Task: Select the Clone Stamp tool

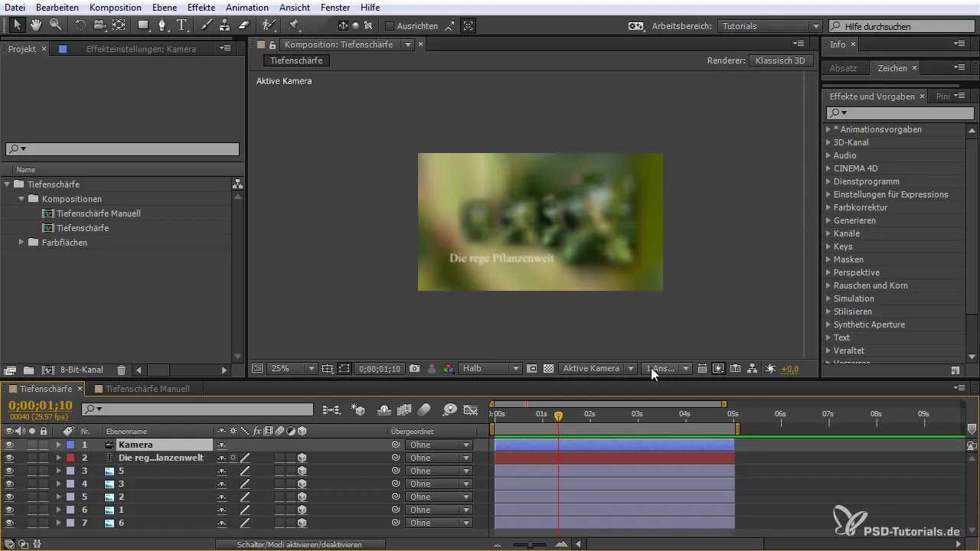Action: click(x=225, y=25)
